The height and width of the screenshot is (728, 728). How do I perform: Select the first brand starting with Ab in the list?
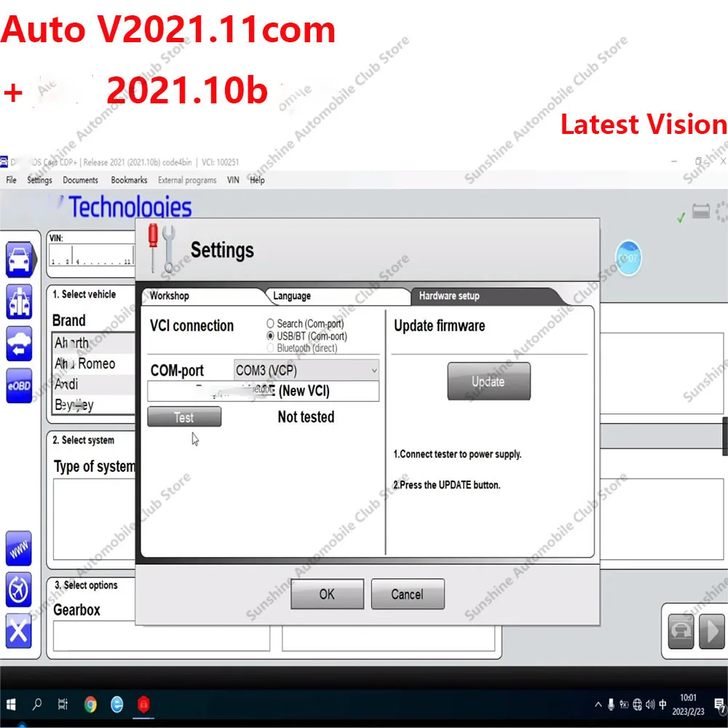[93, 343]
